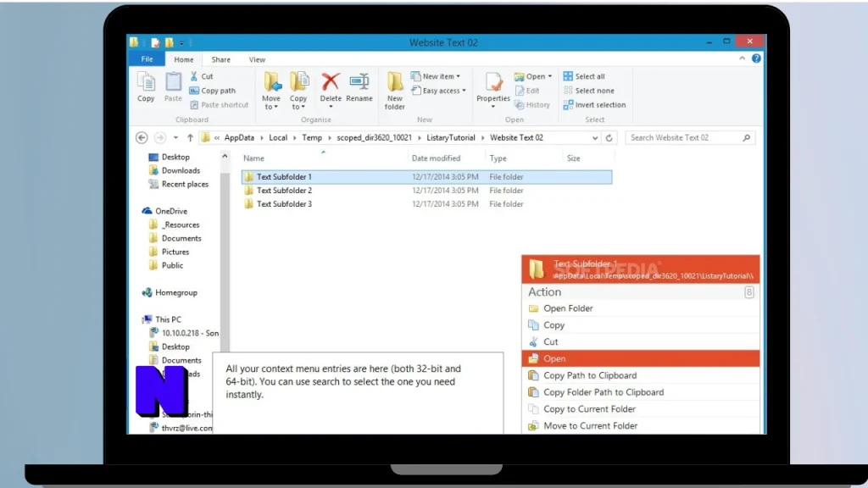
Task: Open _Resources under OneDrive
Action: [175, 225]
